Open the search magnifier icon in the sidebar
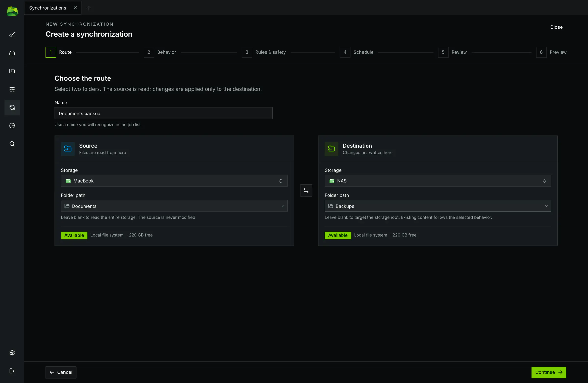The height and width of the screenshot is (383, 588). (12, 144)
